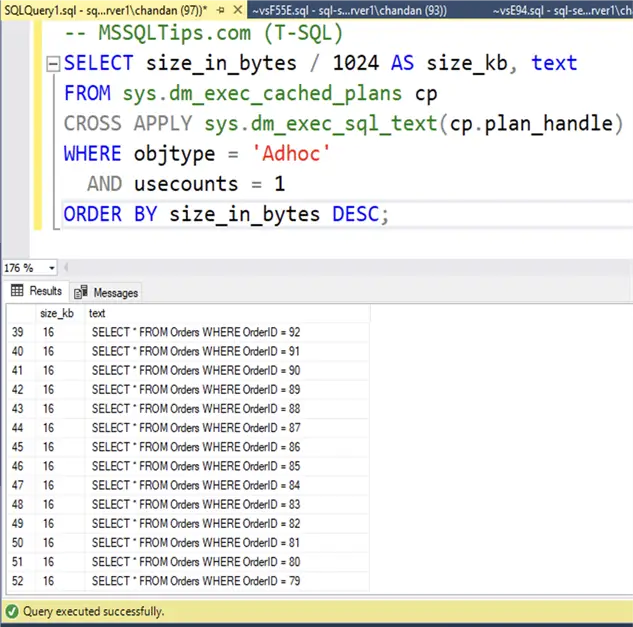Select row number 42 header
Viewport: 633px width, 627px height.
21,390
